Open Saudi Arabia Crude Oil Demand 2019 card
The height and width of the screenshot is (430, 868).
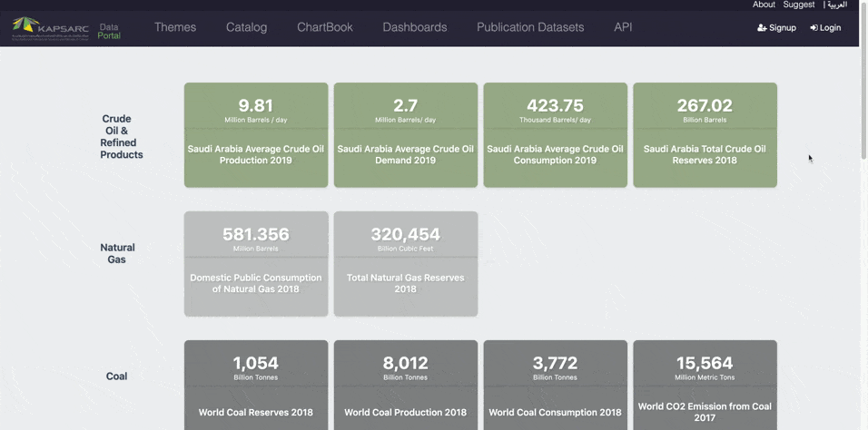point(405,135)
